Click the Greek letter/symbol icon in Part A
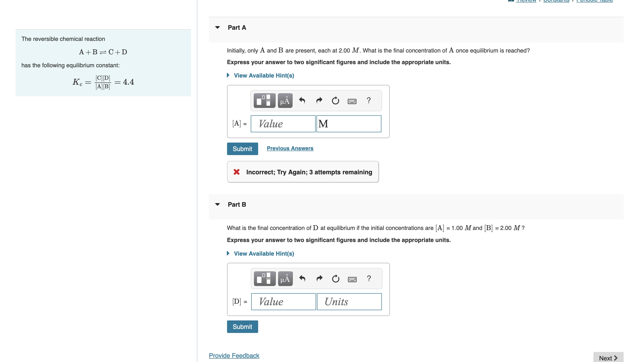The width and height of the screenshot is (644, 362). click(284, 100)
